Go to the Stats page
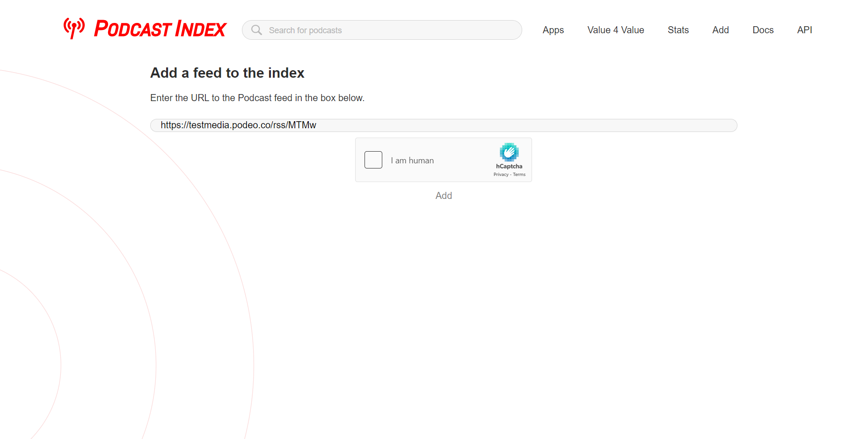868x439 pixels. [678, 30]
